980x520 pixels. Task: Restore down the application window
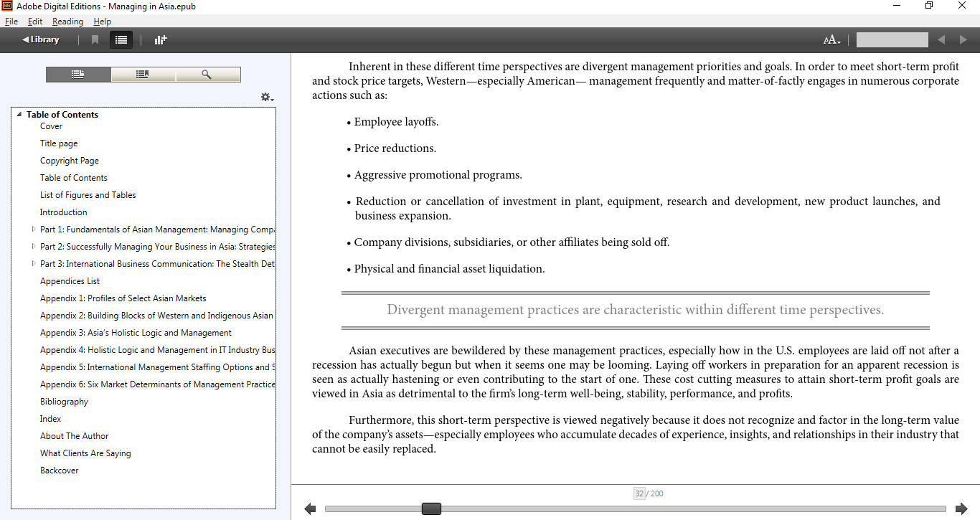(929, 6)
